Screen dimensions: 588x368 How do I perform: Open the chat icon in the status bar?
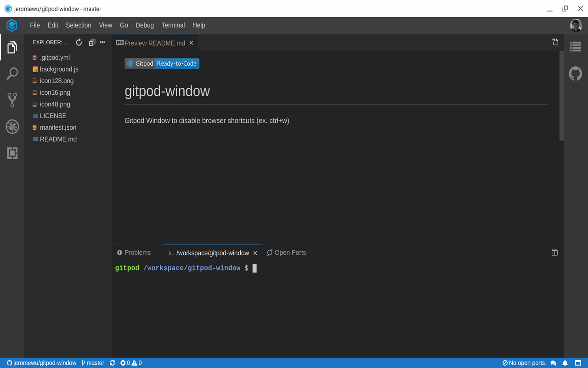coord(554,363)
